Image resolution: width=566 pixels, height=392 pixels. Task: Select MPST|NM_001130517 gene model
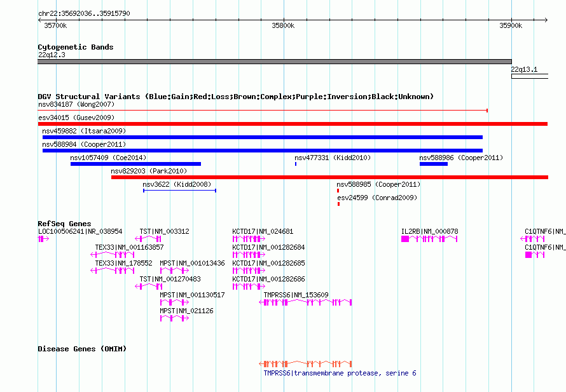coord(174,302)
